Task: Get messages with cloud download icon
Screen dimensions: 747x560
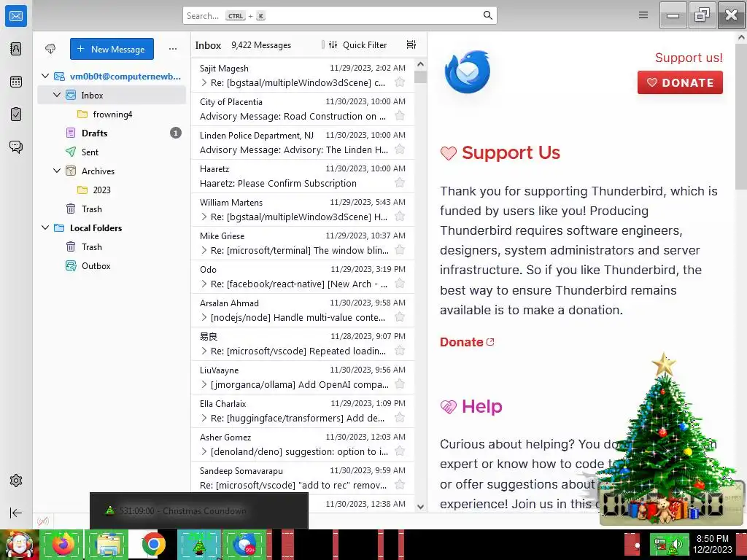Action: [50, 49]
